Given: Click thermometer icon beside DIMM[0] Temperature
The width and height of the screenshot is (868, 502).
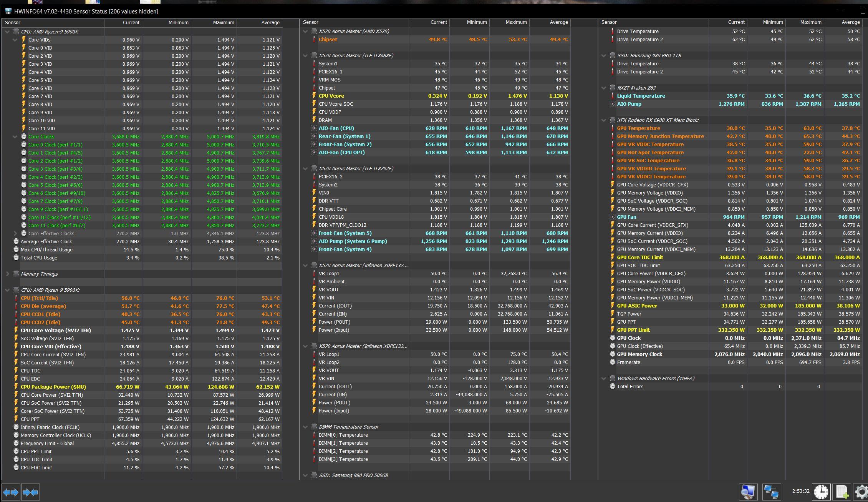Looking at the screenshot, I should [x=314, y=435].
